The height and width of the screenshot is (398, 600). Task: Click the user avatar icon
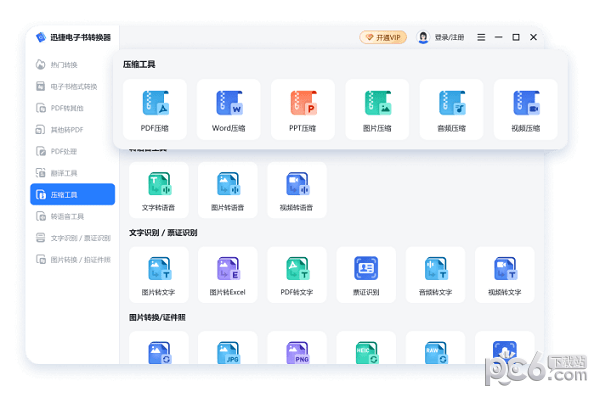[x=423, y=37]
